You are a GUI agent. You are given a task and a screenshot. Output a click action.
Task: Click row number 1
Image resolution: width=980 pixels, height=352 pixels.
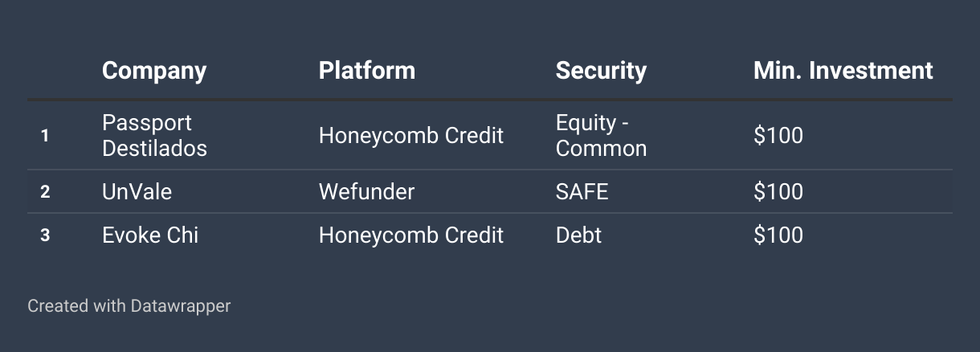pos(45,136)
